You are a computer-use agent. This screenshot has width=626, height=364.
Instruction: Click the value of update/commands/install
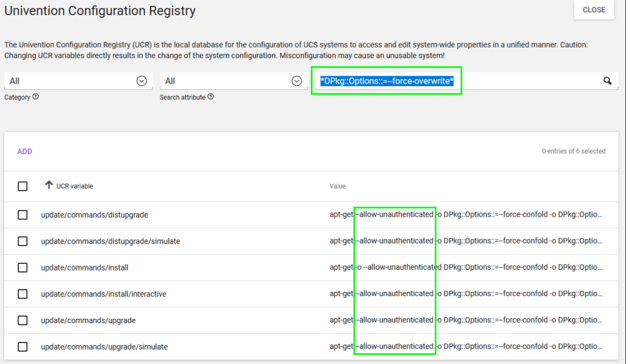point(466,267)
